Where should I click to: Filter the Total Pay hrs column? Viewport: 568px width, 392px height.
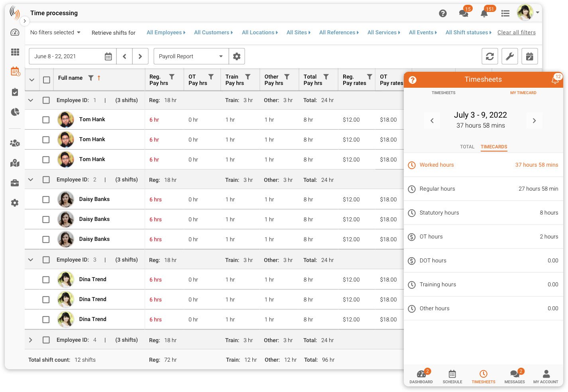[x=326, y=77]
